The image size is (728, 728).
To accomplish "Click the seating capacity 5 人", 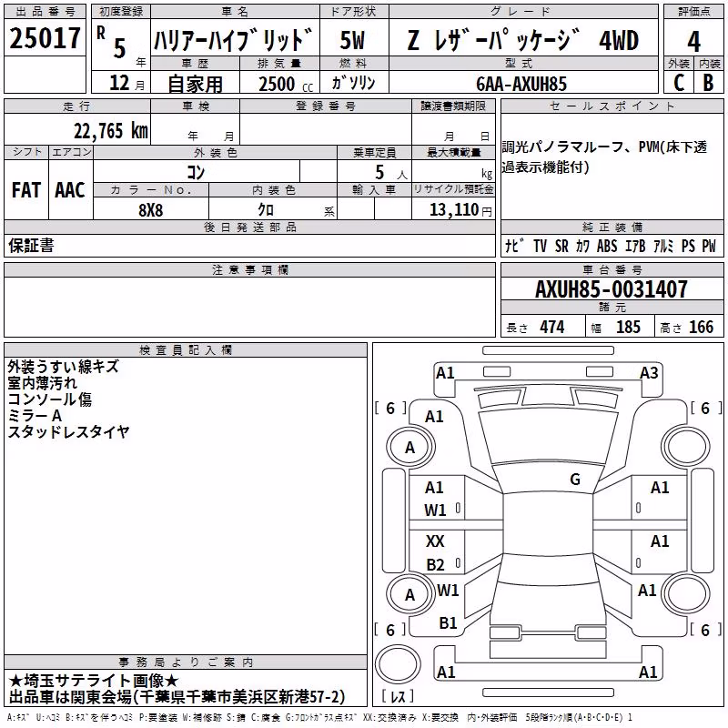I will (391, 173).
